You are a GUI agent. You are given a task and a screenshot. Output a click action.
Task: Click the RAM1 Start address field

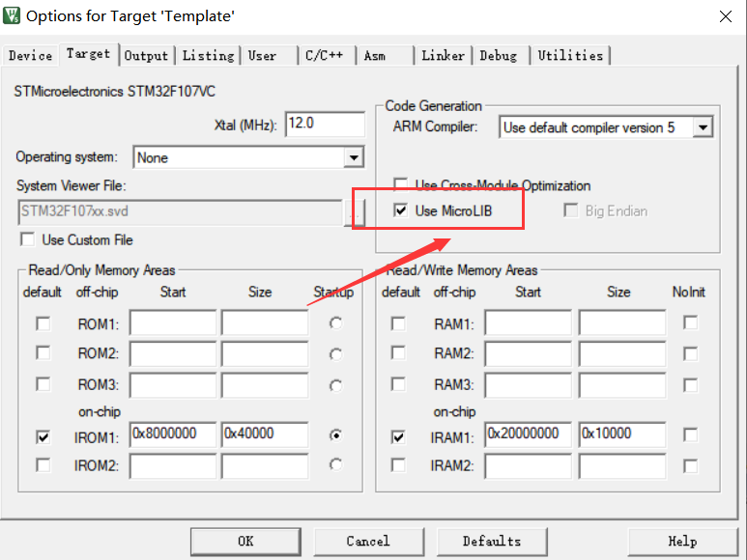[528, 323]
